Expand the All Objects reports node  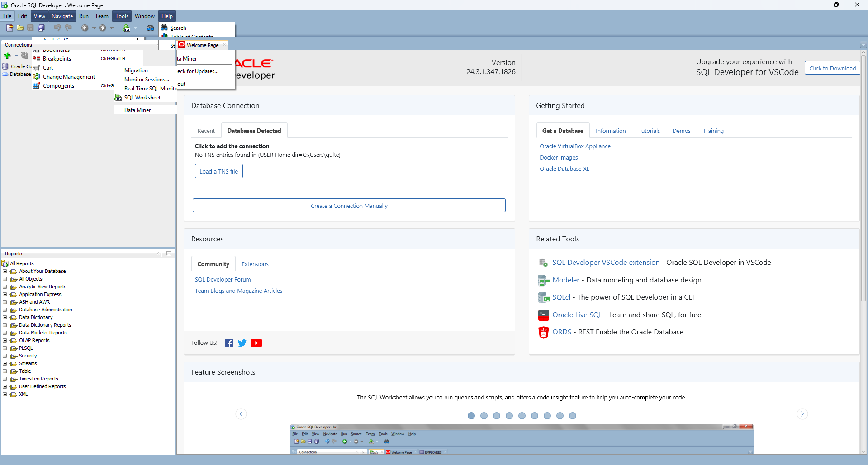[5, 279]
